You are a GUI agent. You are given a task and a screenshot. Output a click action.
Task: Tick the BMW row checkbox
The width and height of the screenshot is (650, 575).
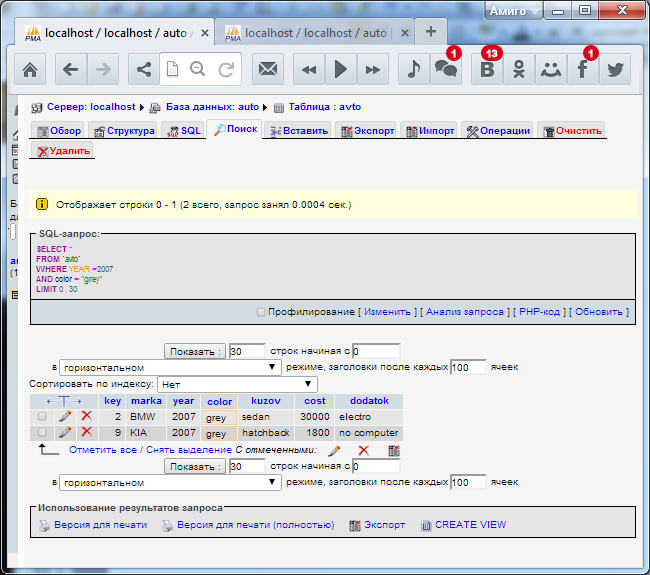click(x=42, y=417)
